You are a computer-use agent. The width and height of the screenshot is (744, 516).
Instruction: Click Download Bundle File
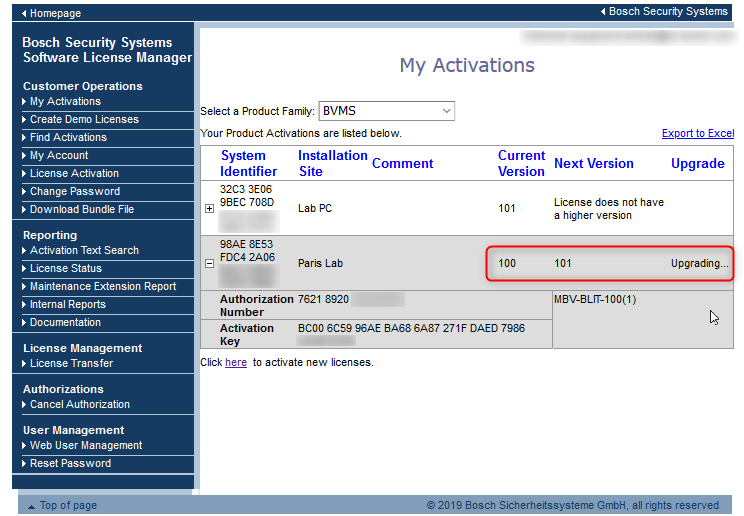(82, 209)
